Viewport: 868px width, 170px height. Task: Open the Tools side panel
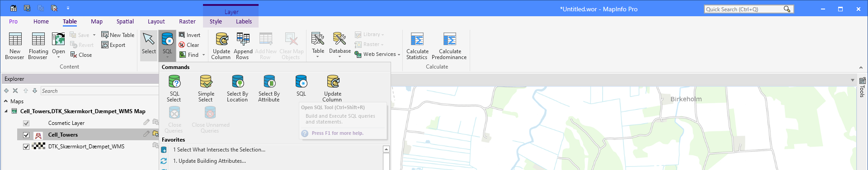point(862,87)
